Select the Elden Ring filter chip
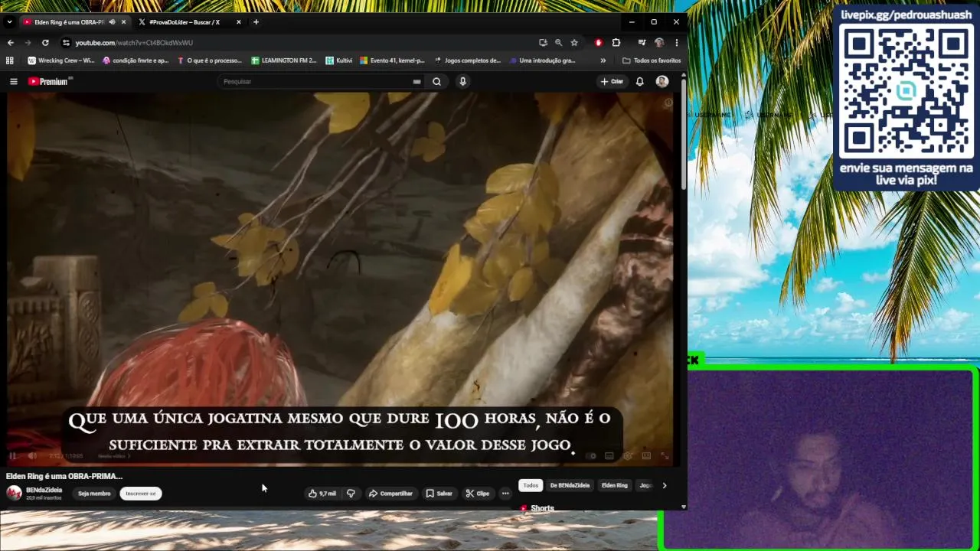This screenshot has width=980, height=551. coord(614,485)
